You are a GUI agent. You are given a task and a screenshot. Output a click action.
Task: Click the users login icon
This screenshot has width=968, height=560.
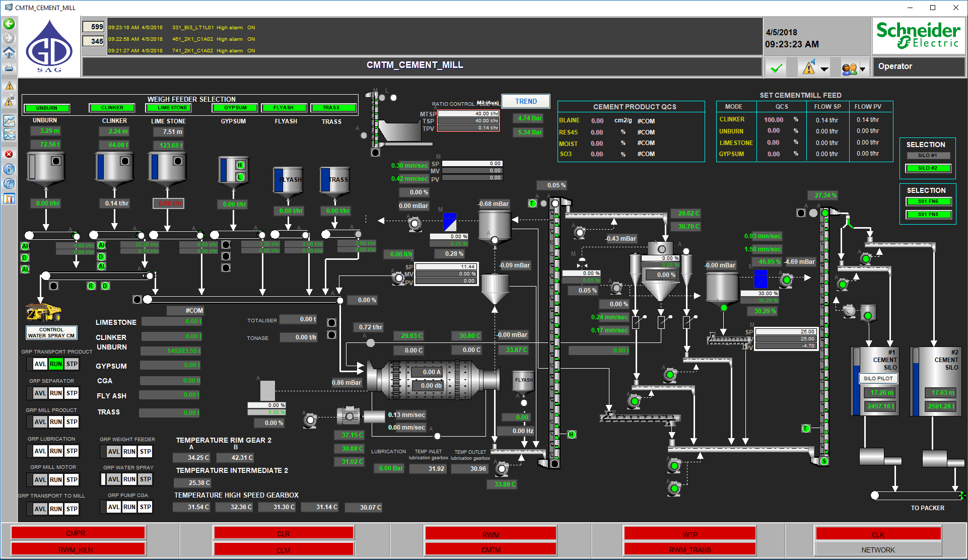pos(849,68)
